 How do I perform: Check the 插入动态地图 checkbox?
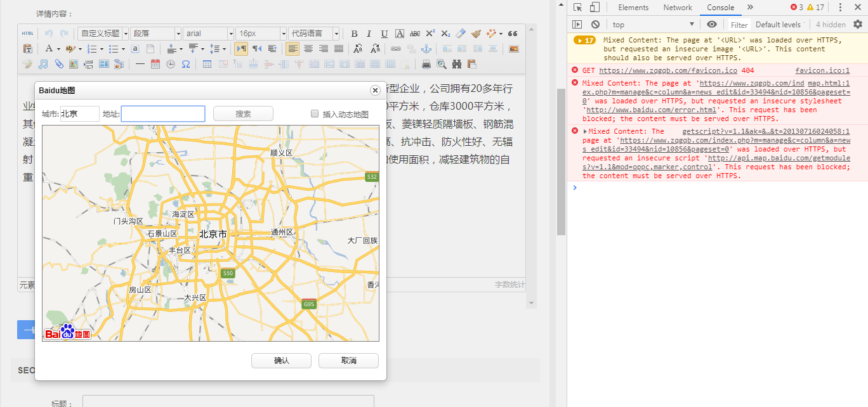(x=315, y=113)
